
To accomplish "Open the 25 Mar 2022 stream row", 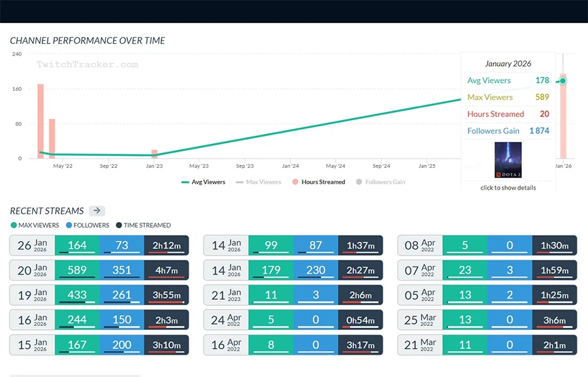I will (x=420, y=320).
